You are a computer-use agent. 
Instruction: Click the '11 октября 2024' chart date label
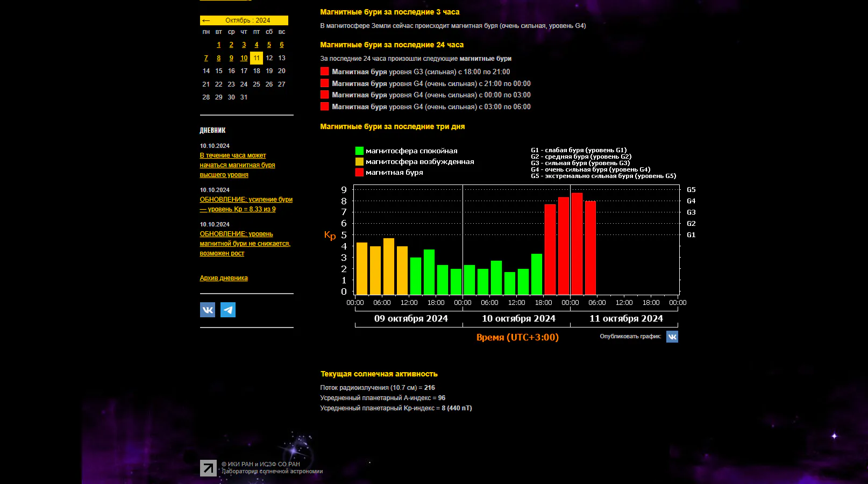[626, 318]
